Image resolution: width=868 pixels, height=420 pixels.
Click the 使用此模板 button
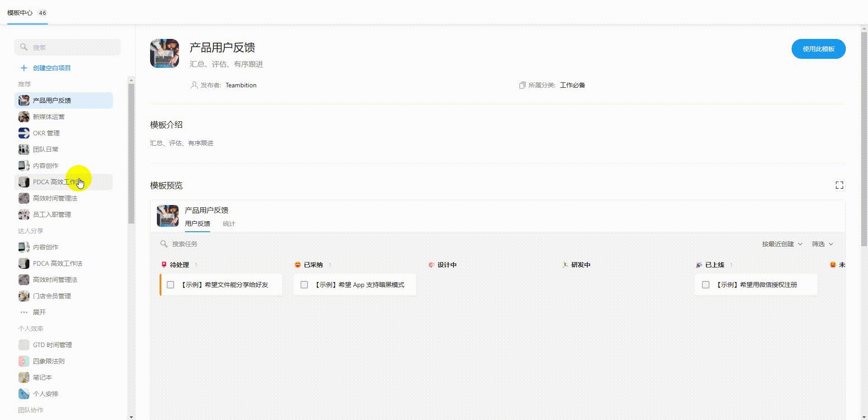tap(818, 49)
